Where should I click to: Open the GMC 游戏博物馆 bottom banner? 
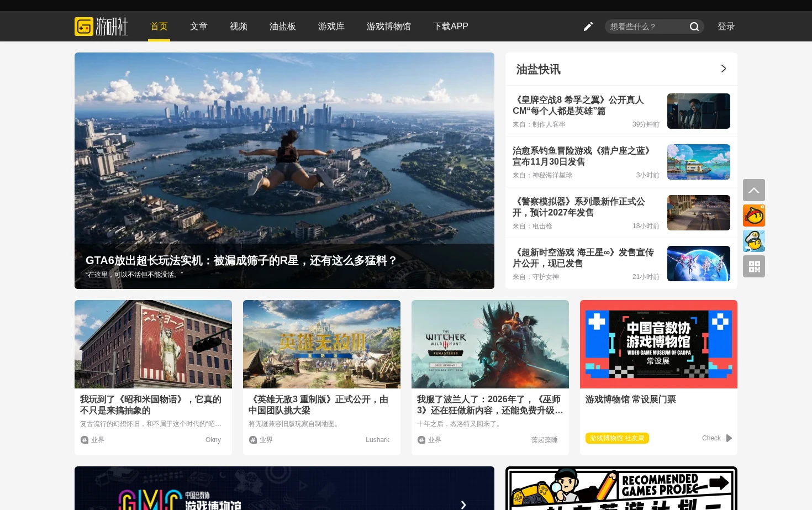(284, 488)
